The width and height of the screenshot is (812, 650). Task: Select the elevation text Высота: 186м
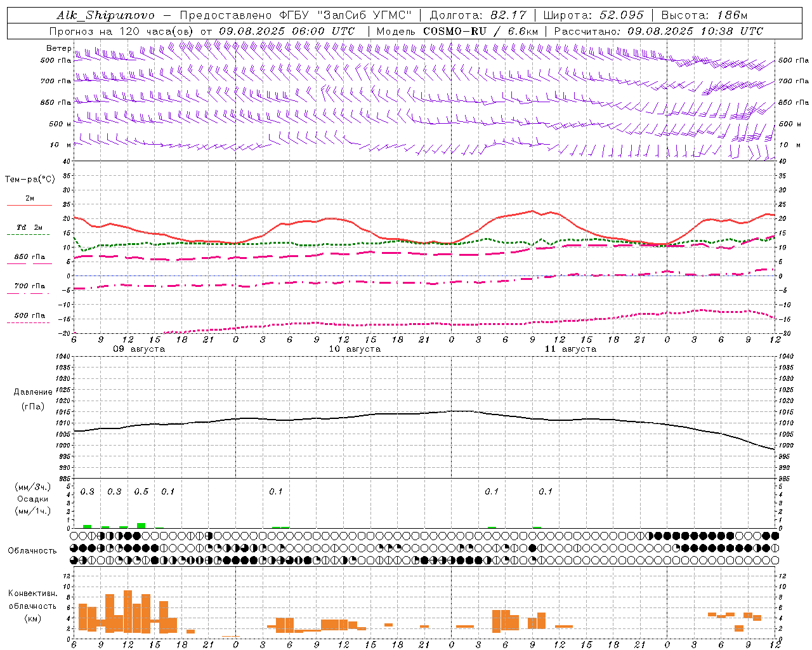705,15
